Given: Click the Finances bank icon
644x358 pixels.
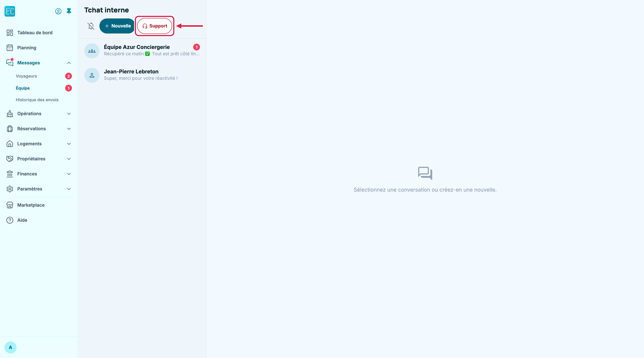Looking at the screenshot, I should (x=10, y=174).
